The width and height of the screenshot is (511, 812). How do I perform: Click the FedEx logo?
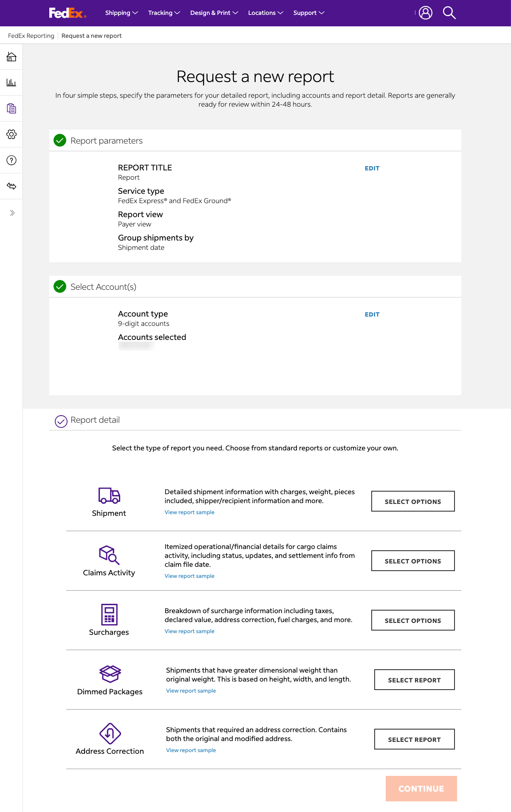pyautogui.click(x=68, y=13)
